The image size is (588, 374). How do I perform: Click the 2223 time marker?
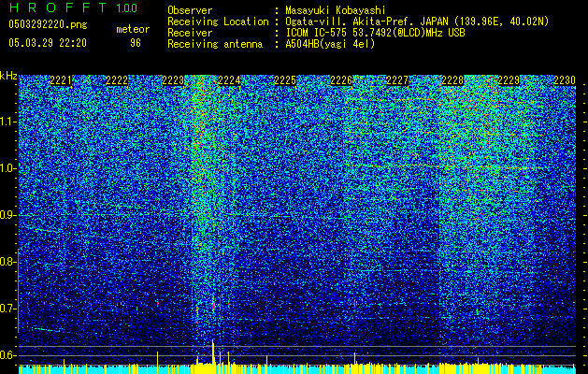click(173, 80)
